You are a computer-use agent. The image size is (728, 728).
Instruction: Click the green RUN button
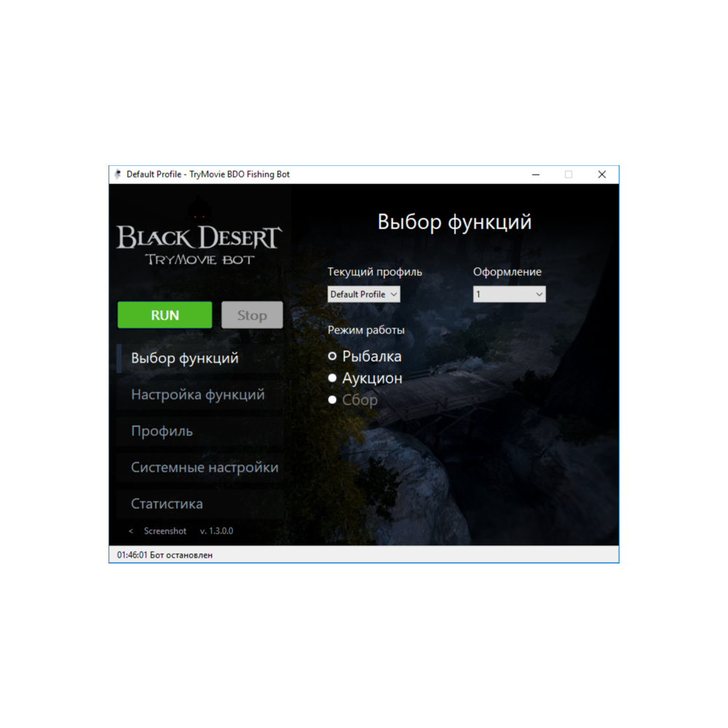click(x=165, y=314)
